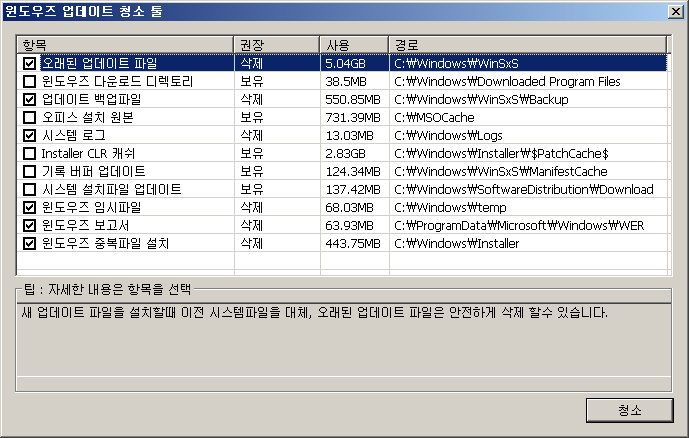Uncheck the 윈도우즈 중복파일 설치 checkbox
Screen dimensions: 689x438
click(x=29, y=243)
